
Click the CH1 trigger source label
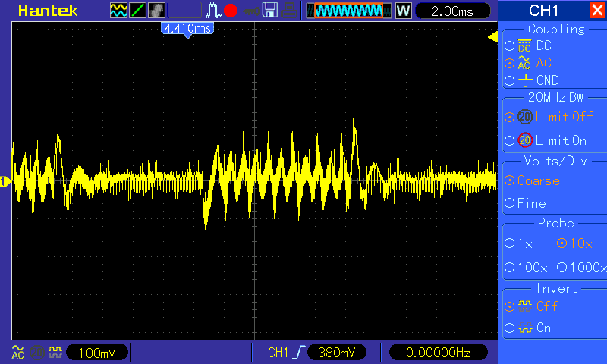pos(278,353)
